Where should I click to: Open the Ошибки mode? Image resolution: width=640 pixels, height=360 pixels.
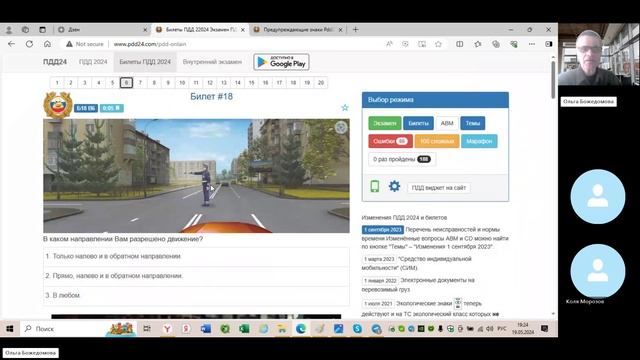[390, 141]
